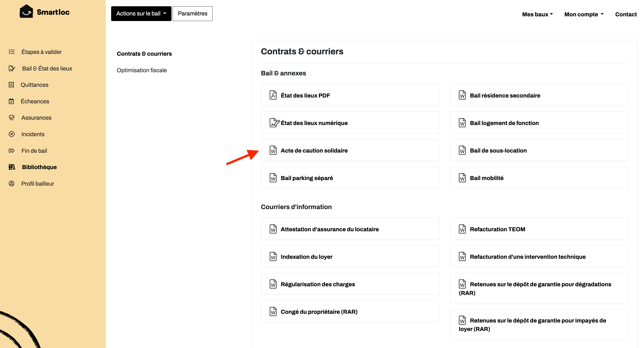This screenshot has height=348, width=644.
Task: Open Retenues sur dépôt pour dégradations letter
Action: tap(539, 288)
